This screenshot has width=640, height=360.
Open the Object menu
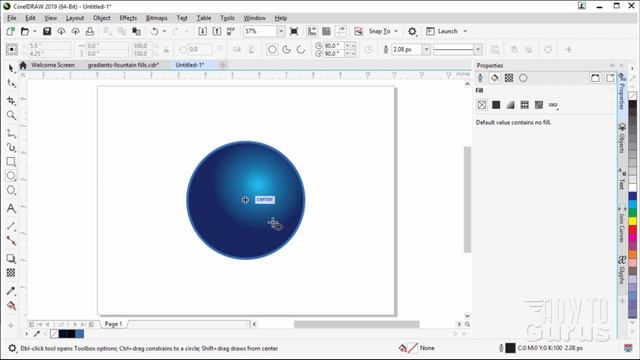(x=102, y=18)
